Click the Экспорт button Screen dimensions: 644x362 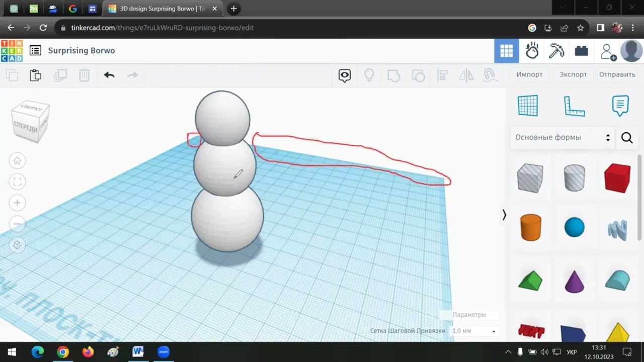point(573,74)
